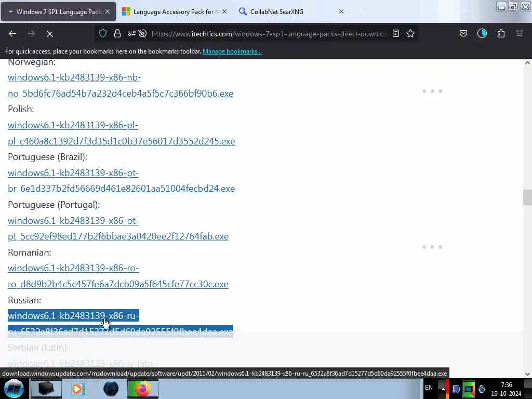This screenshot has width=532, height=399.
Task: Switch to CollabNet SearXNG tab
Action: [x=292, y=11]
